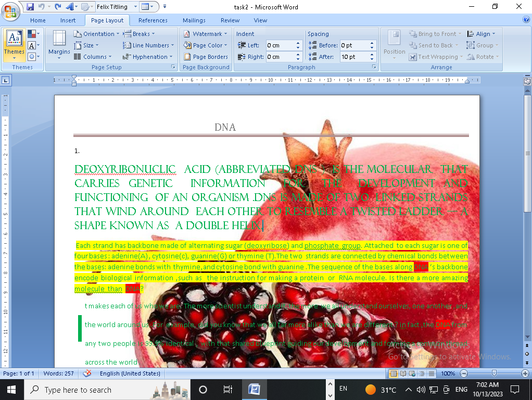Toggle the ruler view button
This screenshot has width=532, height=400.
click(526, 81)
